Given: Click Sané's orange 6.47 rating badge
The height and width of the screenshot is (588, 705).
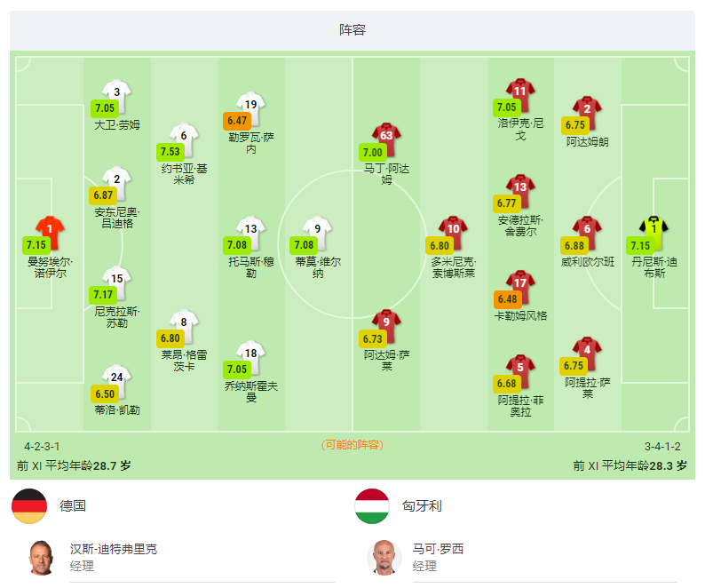Looking at the screenshot, I should coord(237,121).
